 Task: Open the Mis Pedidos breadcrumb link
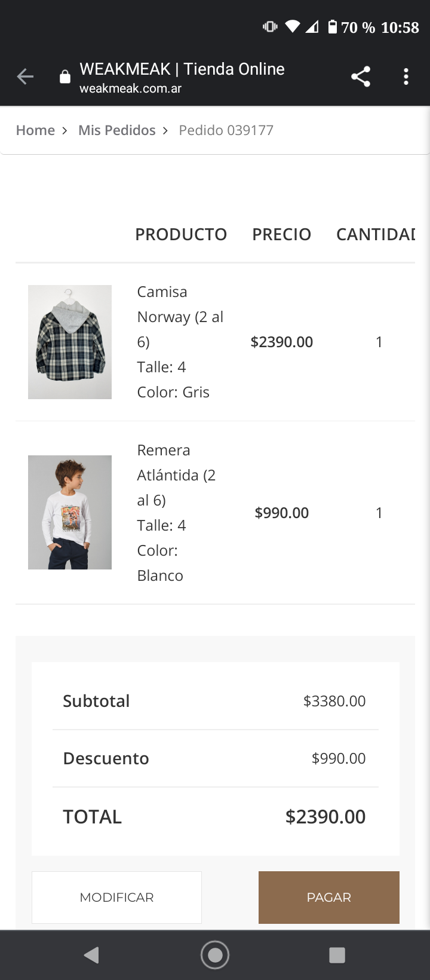[x=117, y=130]
